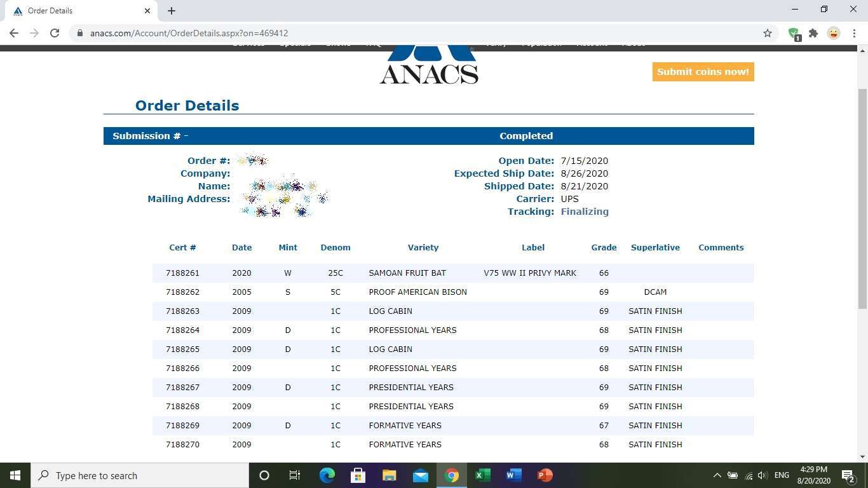Click the Completed status text
Screen dimensions: 868x488
526,136
